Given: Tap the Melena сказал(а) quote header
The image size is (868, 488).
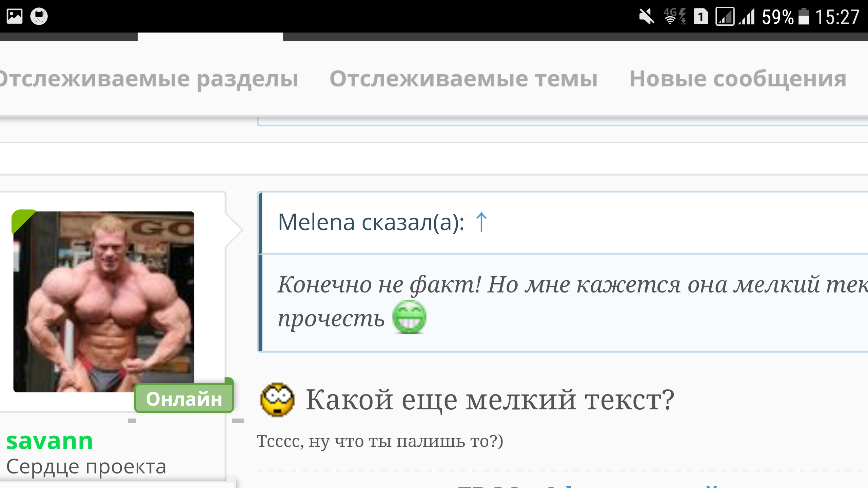Looking at the screenshot, I should pyautogui.click(x=371, y=222).
